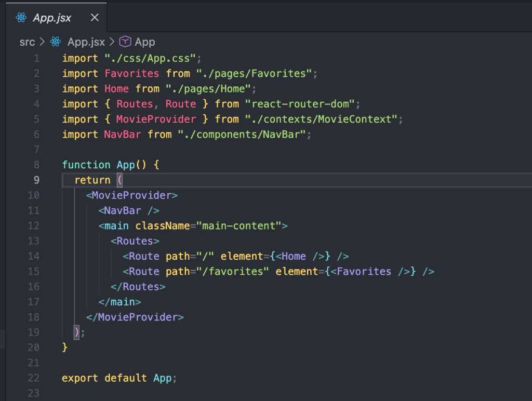Click the "main-content" className value
This screenshot has width=532, height=401.
238,226
